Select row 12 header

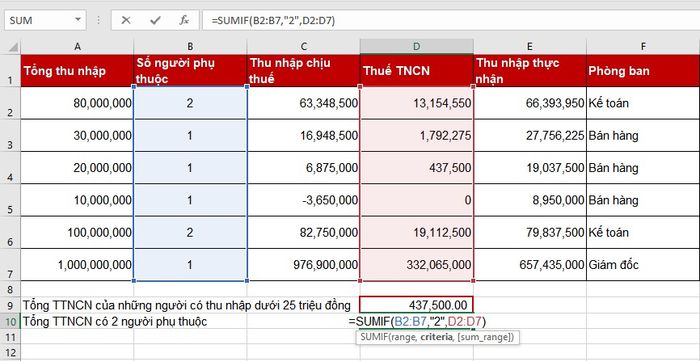tap(10, 352)
